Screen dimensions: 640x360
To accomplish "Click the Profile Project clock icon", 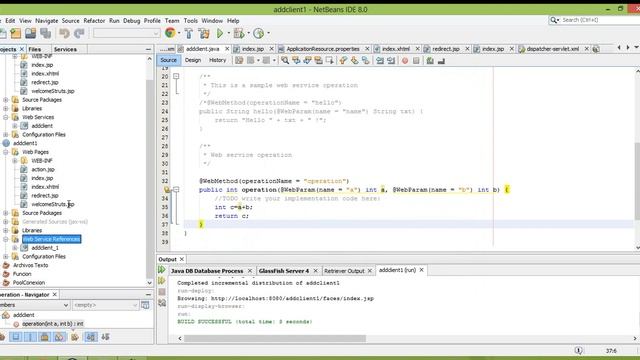I will point(258,33).
